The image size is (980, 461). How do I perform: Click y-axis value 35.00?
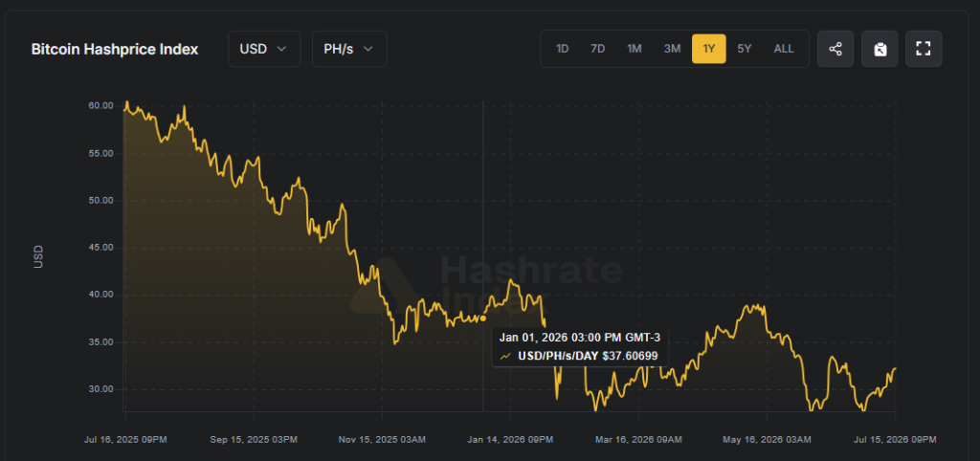coord(100,342)
